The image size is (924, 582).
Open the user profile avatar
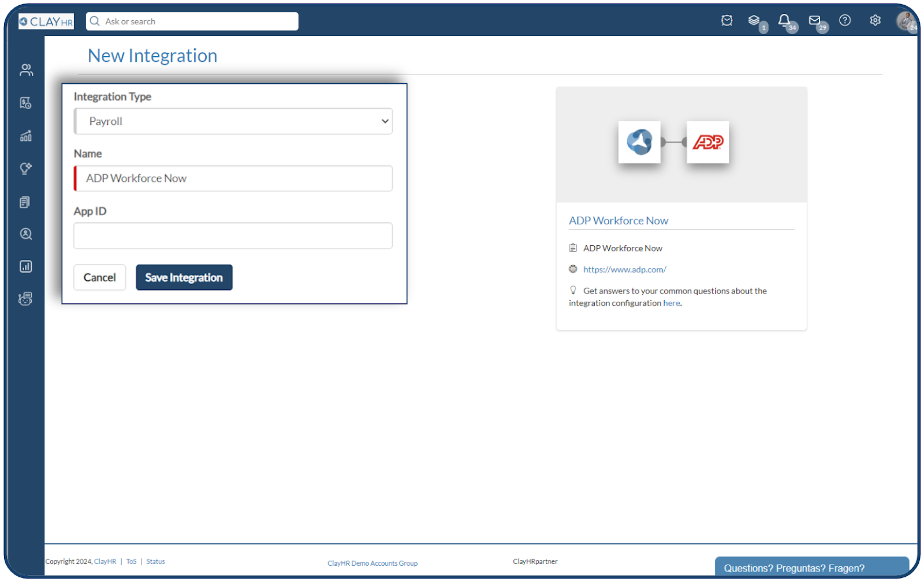tap(906, 21)
